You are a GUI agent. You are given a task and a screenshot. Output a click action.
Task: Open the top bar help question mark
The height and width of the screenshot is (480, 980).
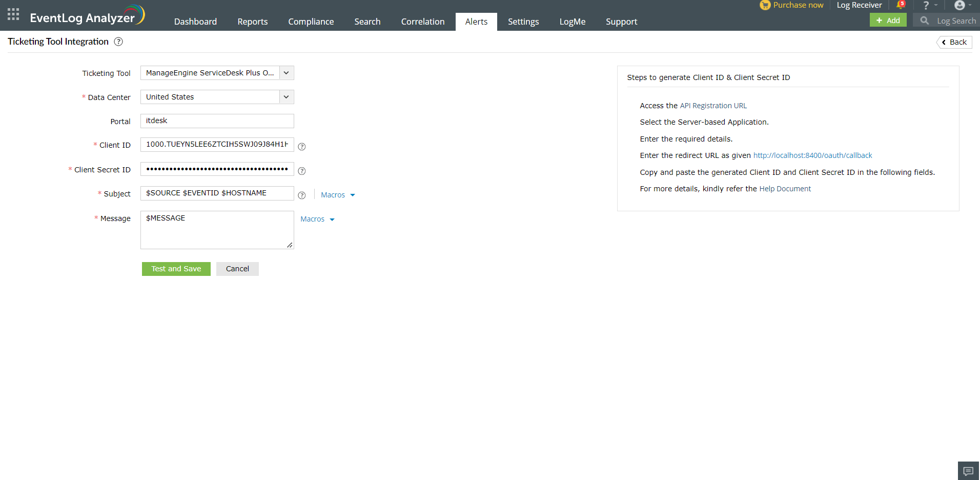pyautogui.click(x=926, y=6)
